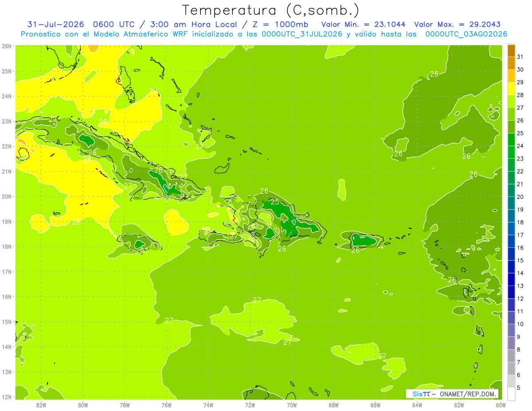Click the 72W longitude axis label

click(x=250, y=405)
